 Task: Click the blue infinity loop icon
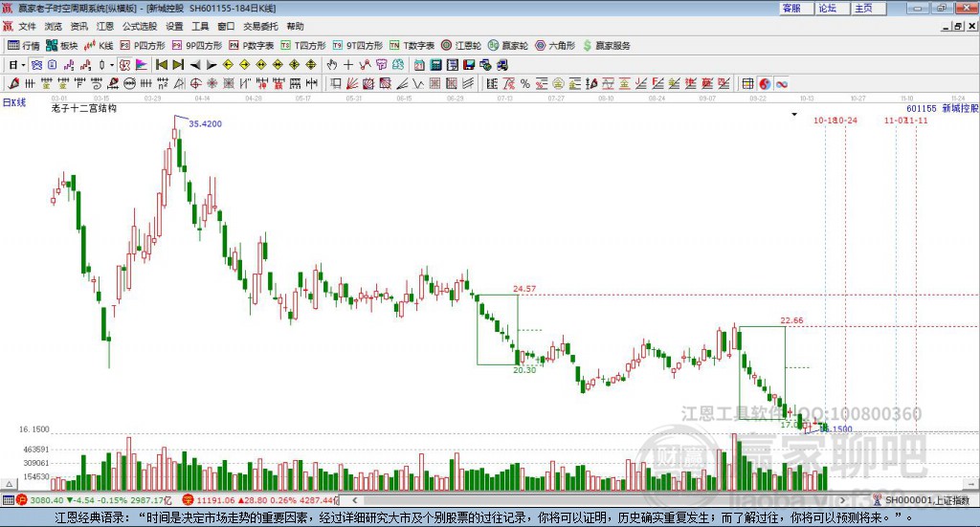tap(782, 83)
